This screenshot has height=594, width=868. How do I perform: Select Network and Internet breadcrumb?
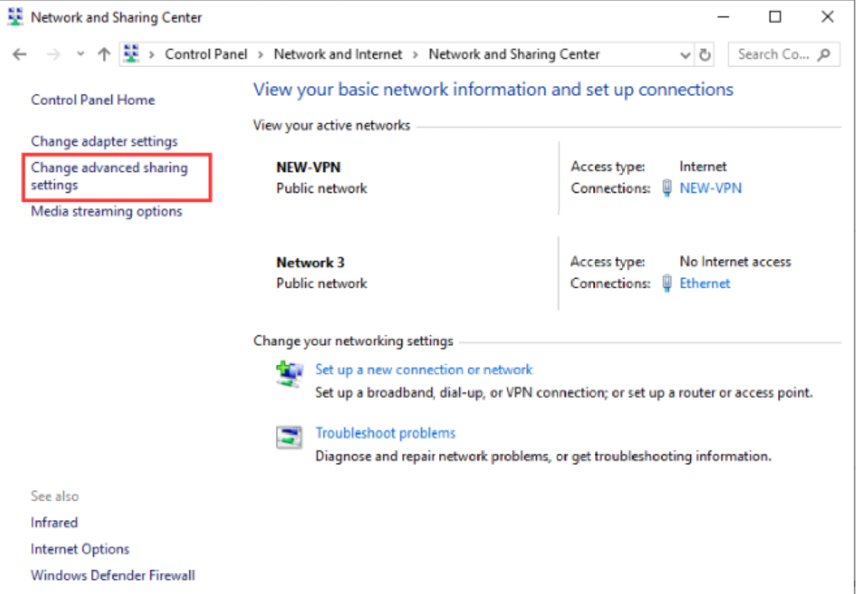tap(338, 54)
